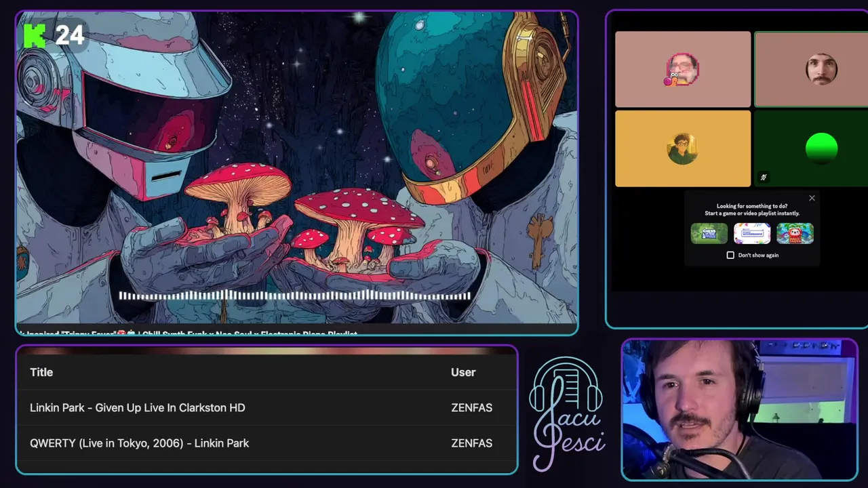Select the mustached man avatar participant tile

pyautogui.click(x=811, y=69)
